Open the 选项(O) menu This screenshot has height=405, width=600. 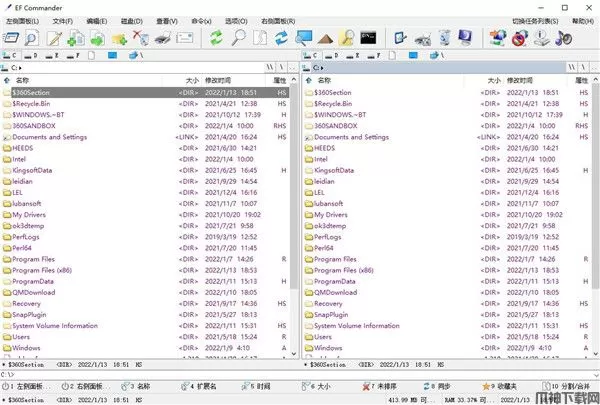(x=236, y=20)
